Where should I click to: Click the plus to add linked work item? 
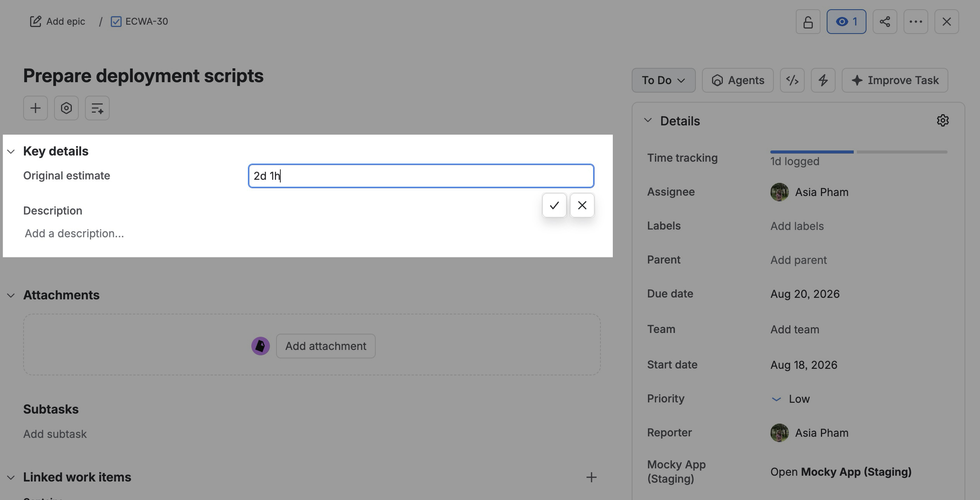click(591, 477)
